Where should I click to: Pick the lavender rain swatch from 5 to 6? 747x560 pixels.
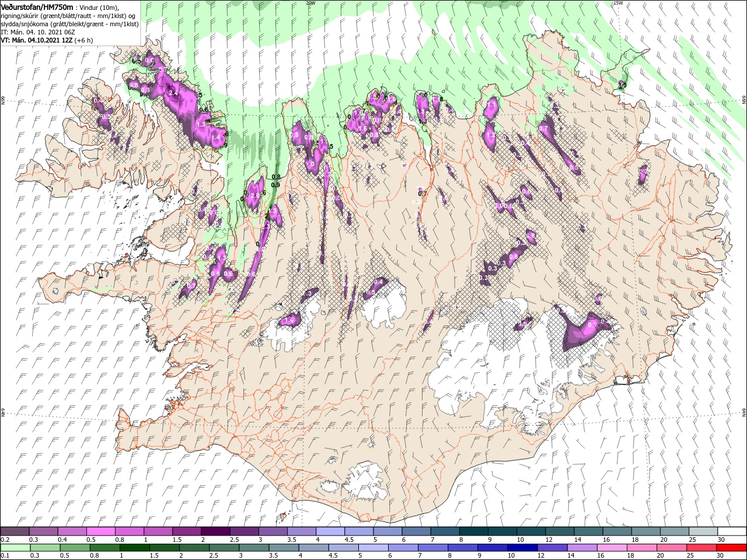point(373,547)
